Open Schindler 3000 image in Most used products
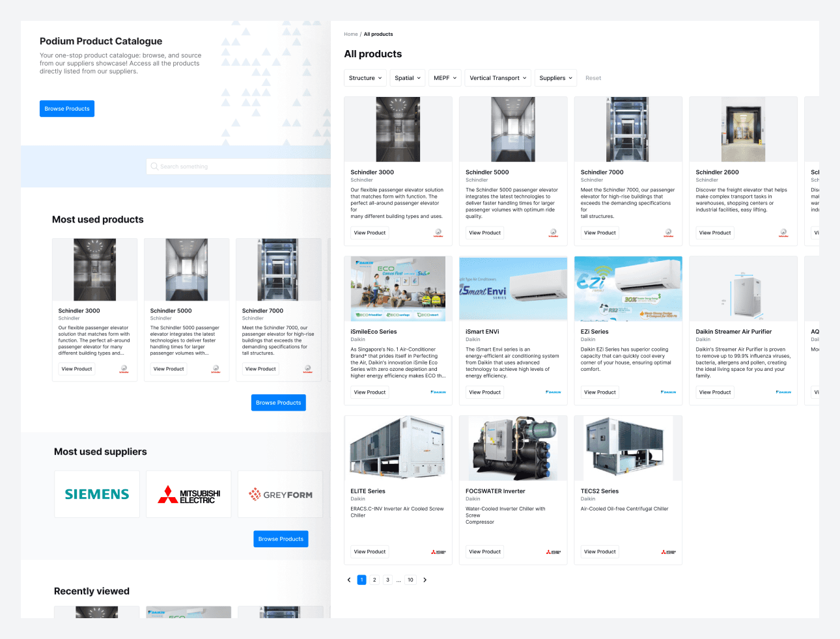 point(95,269)
